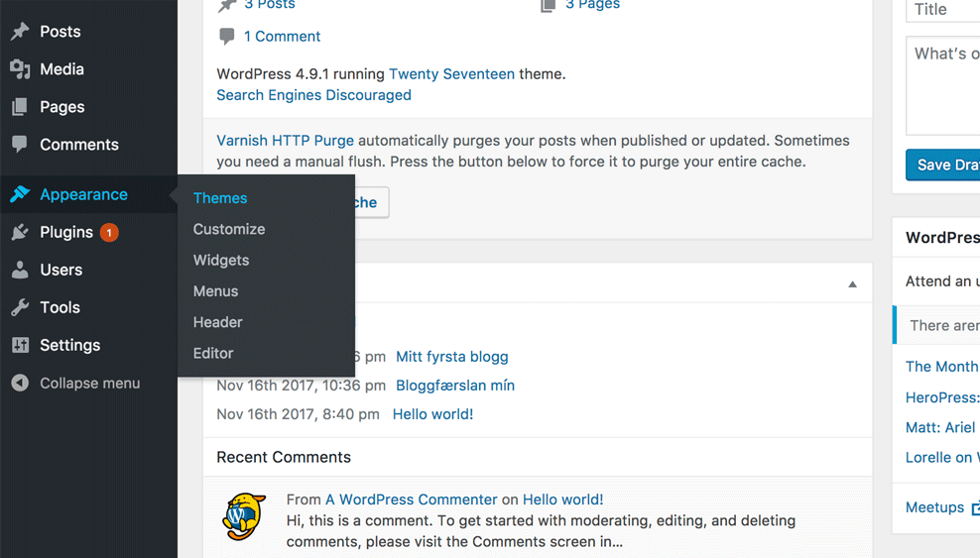Click the Appearance paintbrush icon
Image resolution: width=980 pixels, height=558 pixels.
click(20, 194)
